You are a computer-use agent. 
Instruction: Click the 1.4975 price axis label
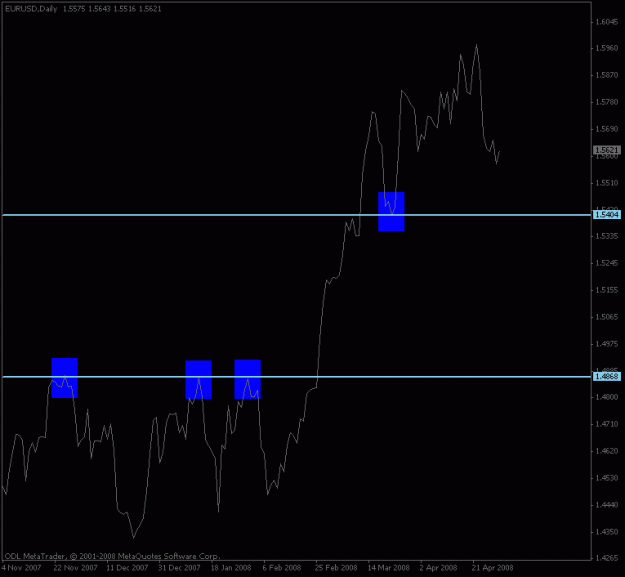click(x=607, y=344)
